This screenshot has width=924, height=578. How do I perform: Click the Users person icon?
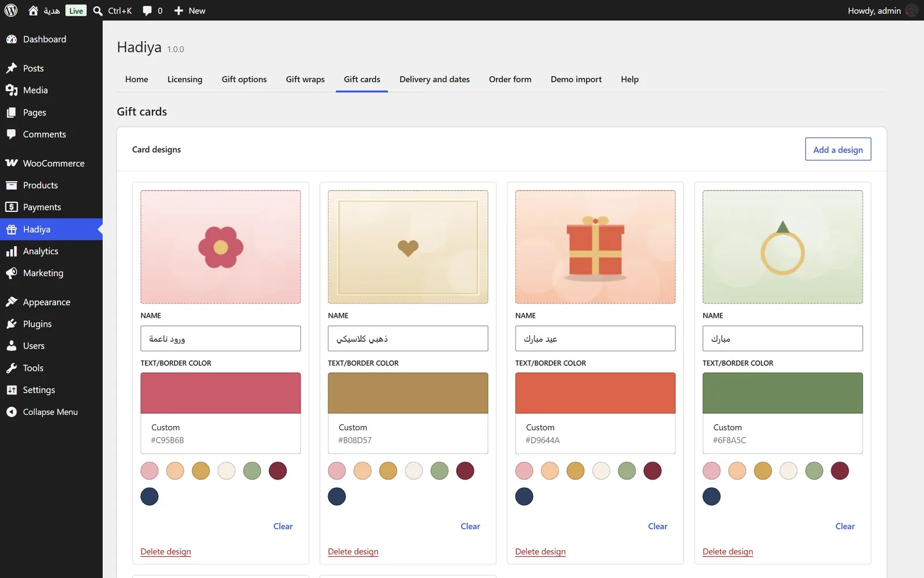tap(12, 346)
